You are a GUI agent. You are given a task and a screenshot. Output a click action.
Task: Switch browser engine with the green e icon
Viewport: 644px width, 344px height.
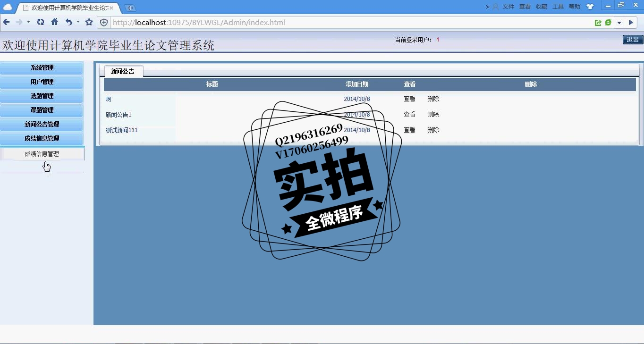pos(608,22)
